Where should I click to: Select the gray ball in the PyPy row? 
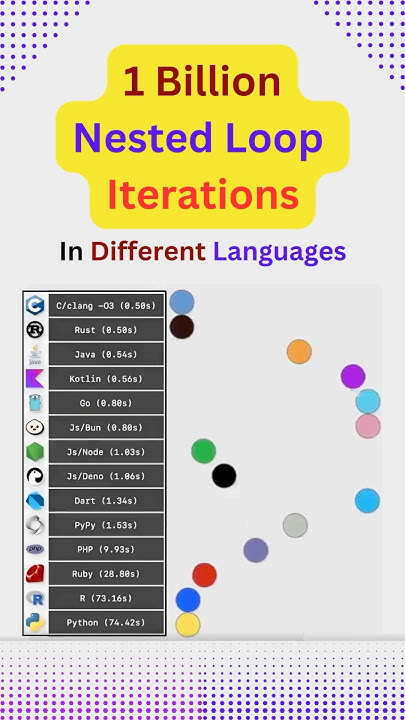click(x=295, y=525)
